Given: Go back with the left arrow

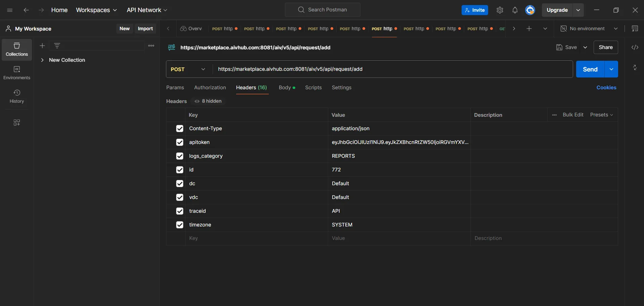Looking at the screenshot, I should tap(26, 10).
